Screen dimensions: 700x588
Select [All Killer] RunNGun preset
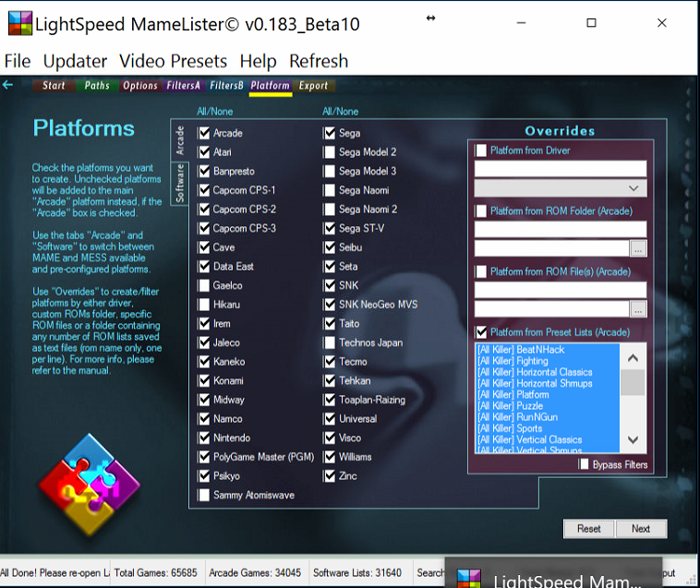(x=548, y=417)
